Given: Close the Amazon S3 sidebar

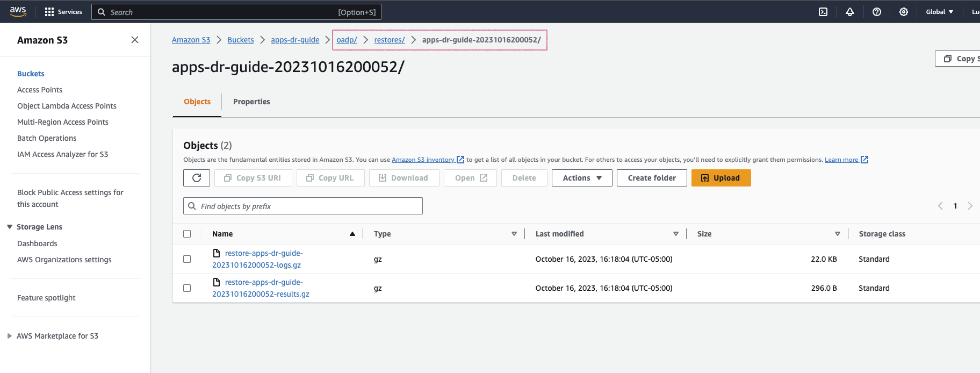Looking at the screenshot, I should pos(135,40).
